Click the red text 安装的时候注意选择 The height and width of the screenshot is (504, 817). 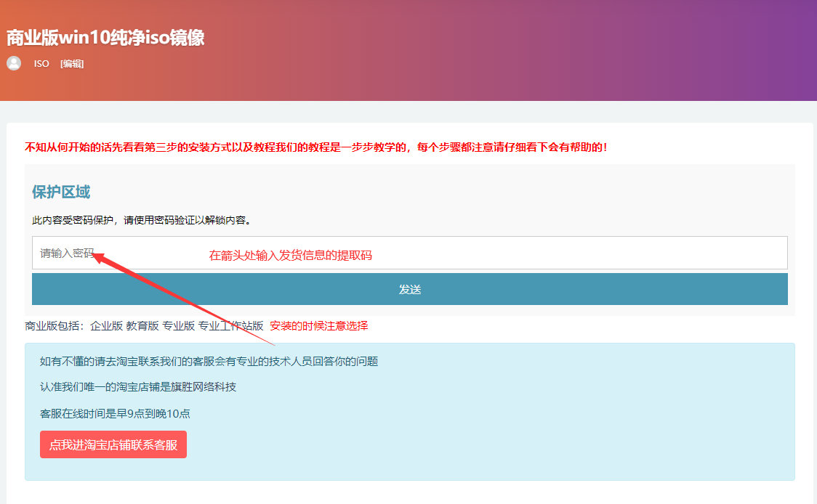click(x=318, y=326)
